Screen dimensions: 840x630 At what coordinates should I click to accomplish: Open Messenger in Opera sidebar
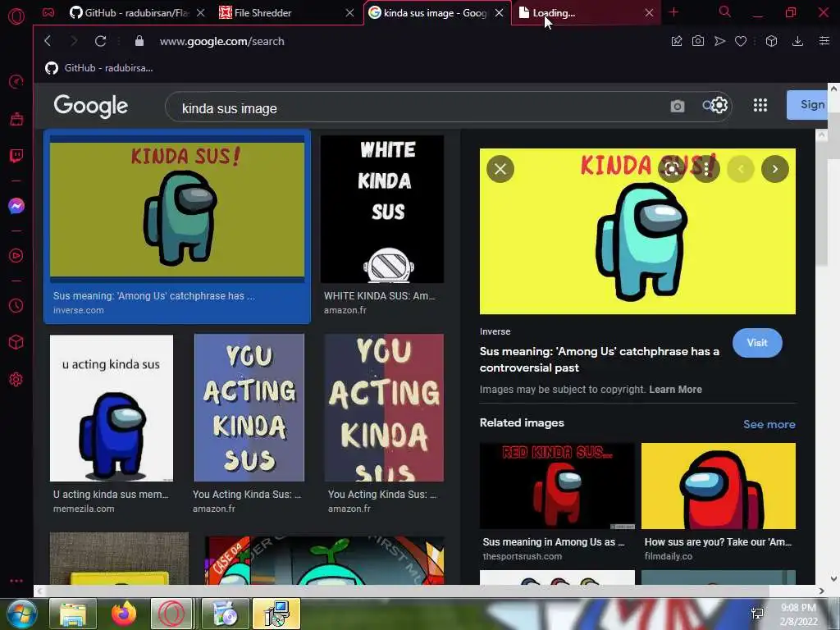click(x=16, y=206)
